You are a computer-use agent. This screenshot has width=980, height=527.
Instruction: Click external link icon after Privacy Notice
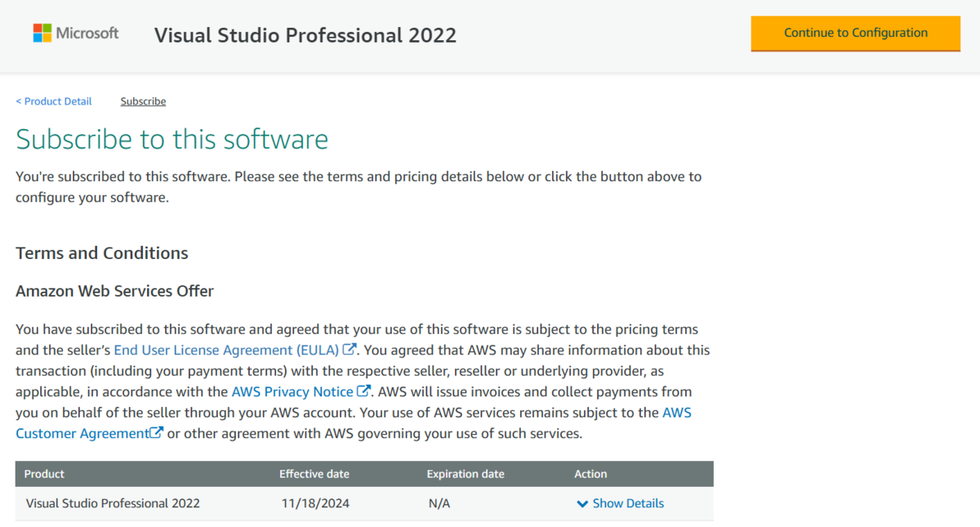click(x=364, y=391)
